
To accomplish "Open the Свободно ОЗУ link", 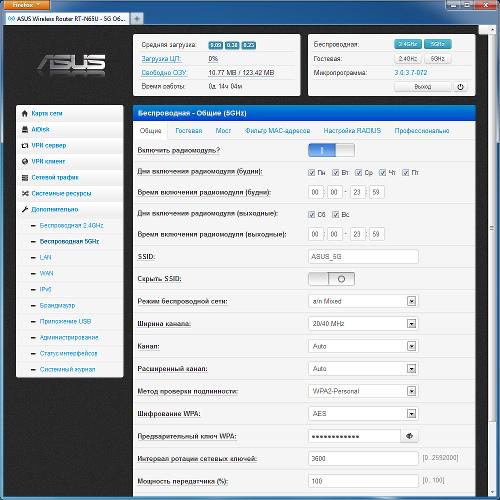I will [164, 73].
